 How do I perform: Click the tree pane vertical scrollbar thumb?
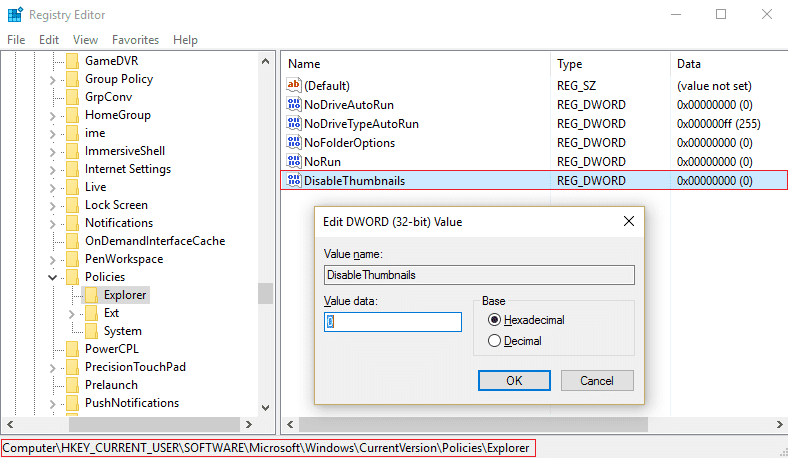click(x=265, y=293)
